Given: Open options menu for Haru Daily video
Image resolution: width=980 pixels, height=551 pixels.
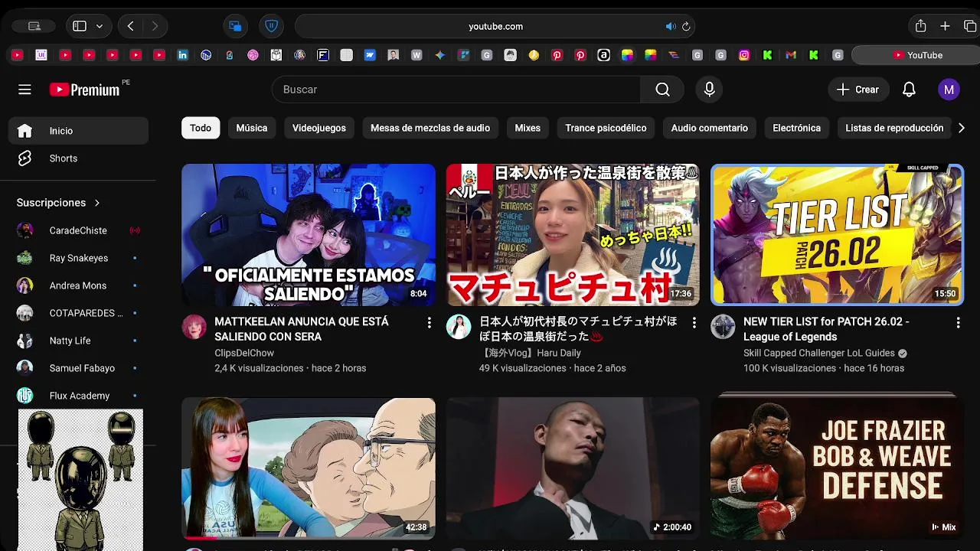Looking at the screenshot, I should [694, 323].
